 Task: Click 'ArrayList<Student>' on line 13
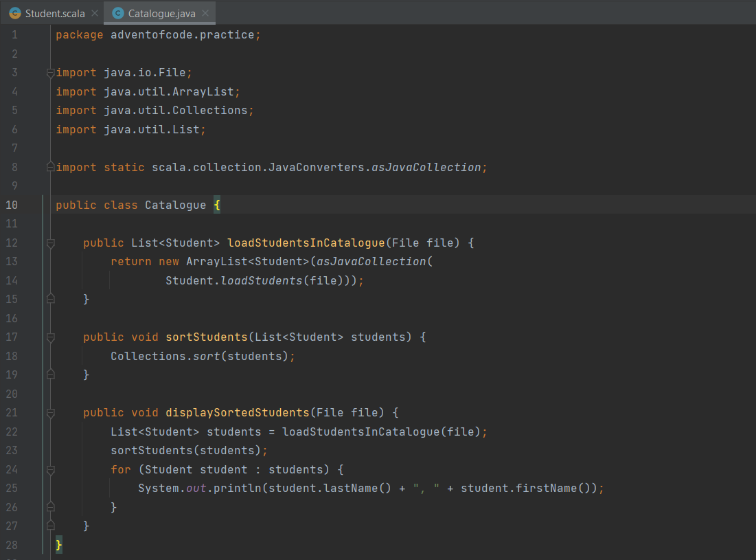[247, 261]
